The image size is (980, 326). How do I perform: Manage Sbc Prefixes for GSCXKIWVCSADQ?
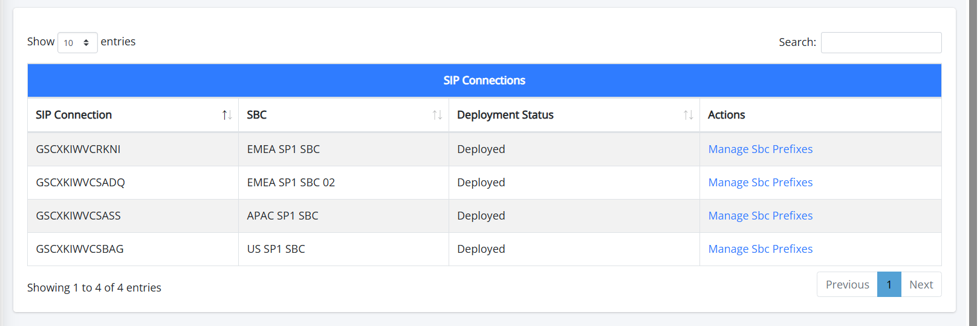pyautogui.click(x=760, y=183)
